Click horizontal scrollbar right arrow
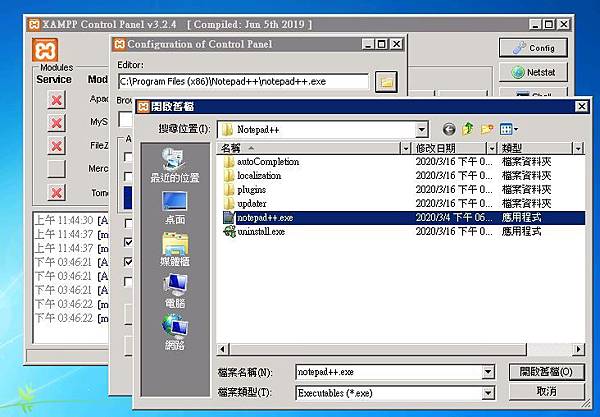The width and height of the screenshot is (600, 417). click(x=579, y=349)
